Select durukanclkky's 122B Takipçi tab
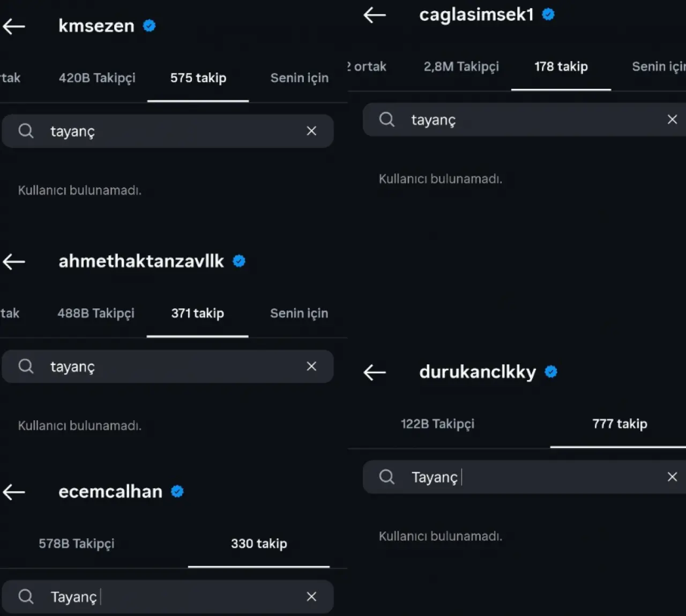 [x=437, y=424]
